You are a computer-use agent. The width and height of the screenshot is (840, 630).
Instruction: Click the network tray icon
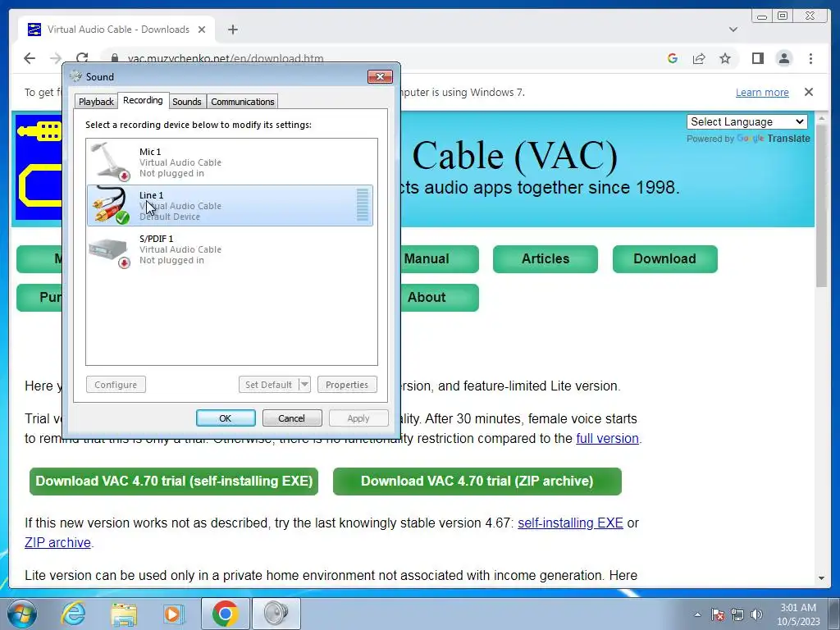click(737, 614)
